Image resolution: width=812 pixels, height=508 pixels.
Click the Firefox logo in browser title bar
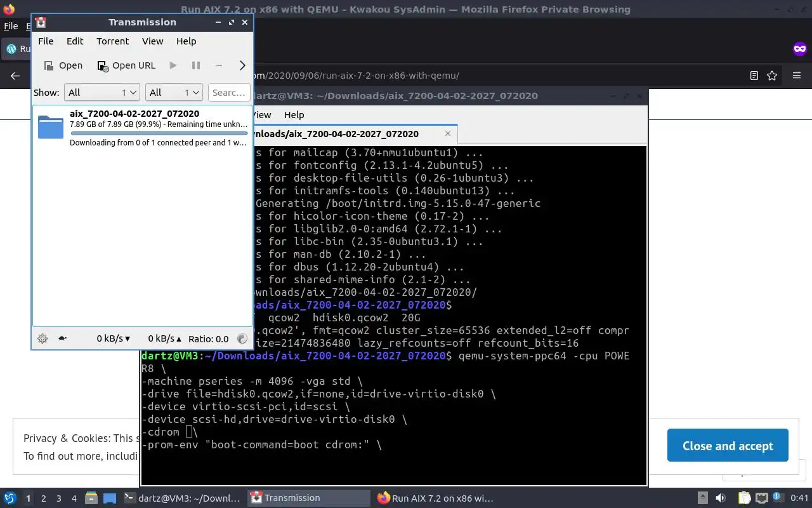pyautogui.click(x=9, y=9)
